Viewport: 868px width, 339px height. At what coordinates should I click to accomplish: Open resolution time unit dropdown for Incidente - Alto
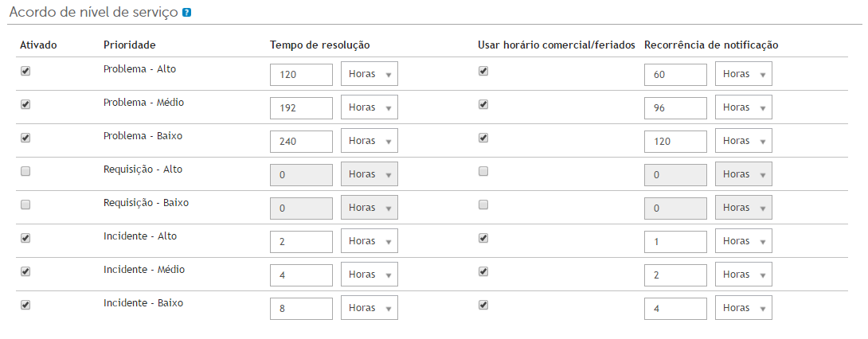pyautogui.click(x=369, y=242)
